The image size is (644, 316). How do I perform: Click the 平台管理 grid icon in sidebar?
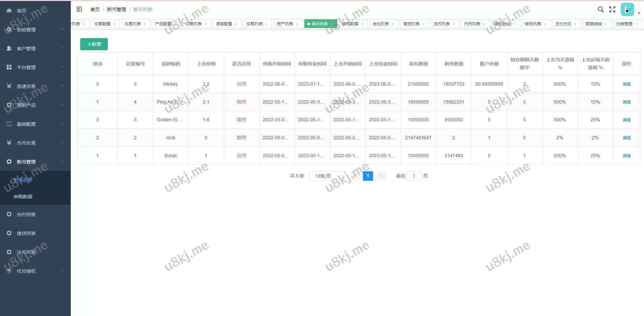(x=9, y=67)
